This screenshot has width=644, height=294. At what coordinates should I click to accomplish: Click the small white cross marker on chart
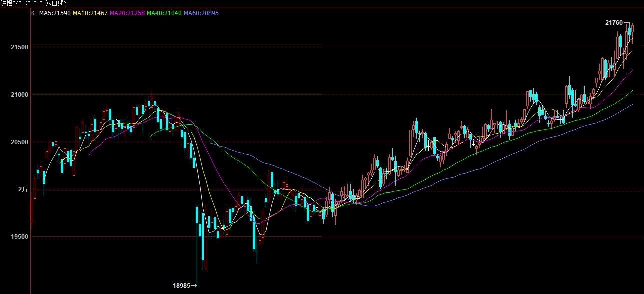472,143
